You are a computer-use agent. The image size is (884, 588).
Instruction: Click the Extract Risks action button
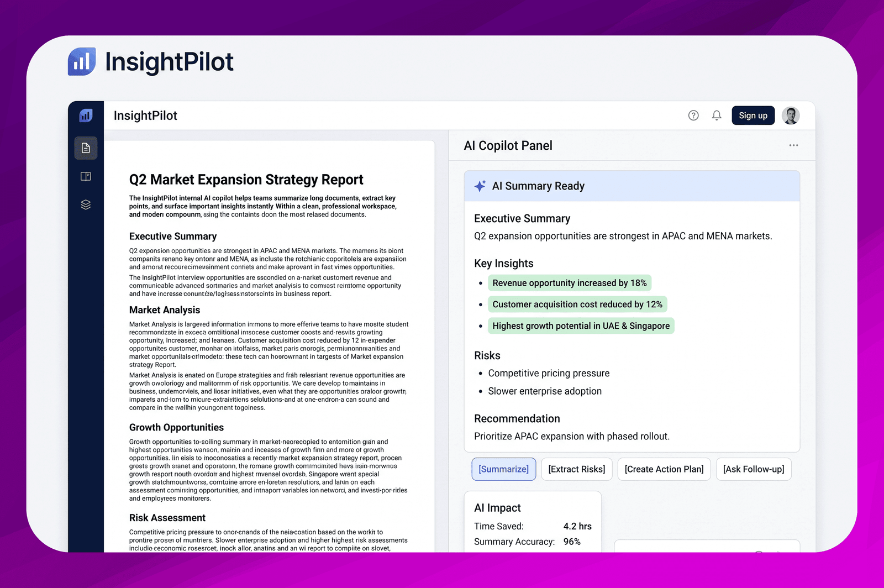[577, 469]
